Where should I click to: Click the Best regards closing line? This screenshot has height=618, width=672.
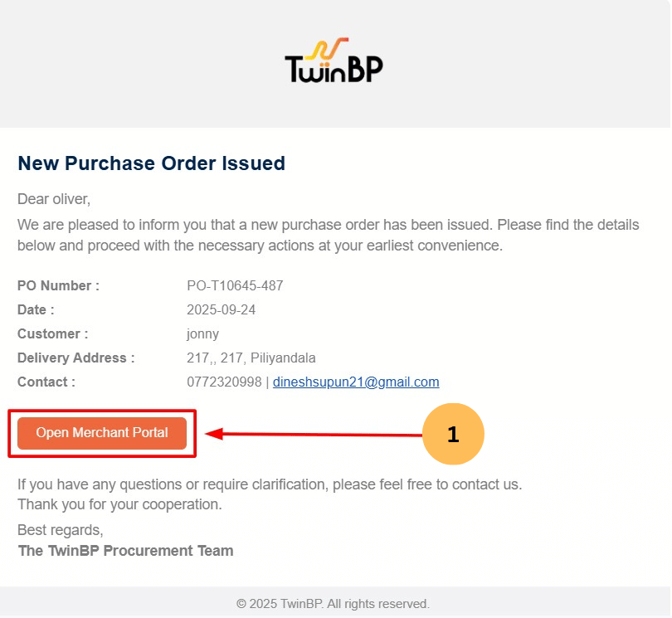tap(61, 530)
